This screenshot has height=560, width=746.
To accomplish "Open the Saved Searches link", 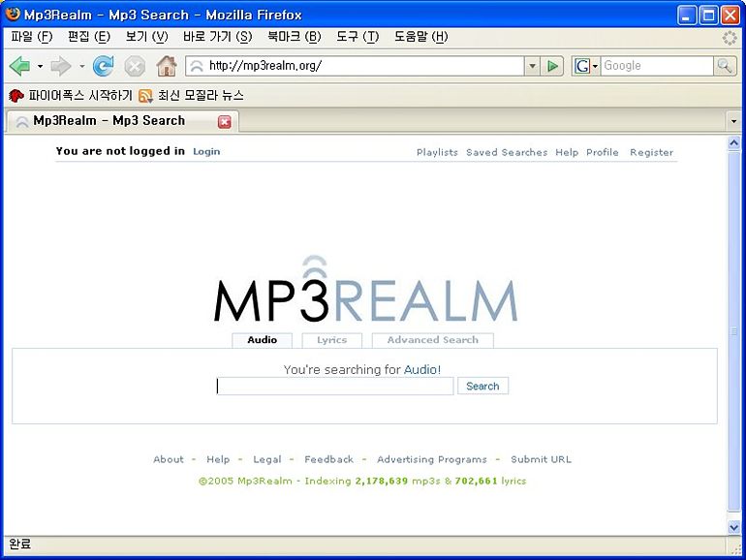I will coord(507,152).
